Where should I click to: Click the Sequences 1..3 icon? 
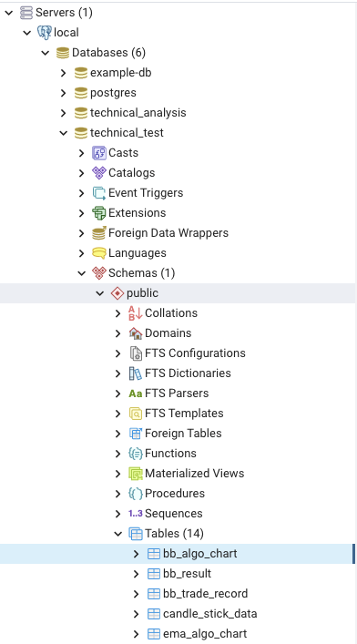[136, 514]
